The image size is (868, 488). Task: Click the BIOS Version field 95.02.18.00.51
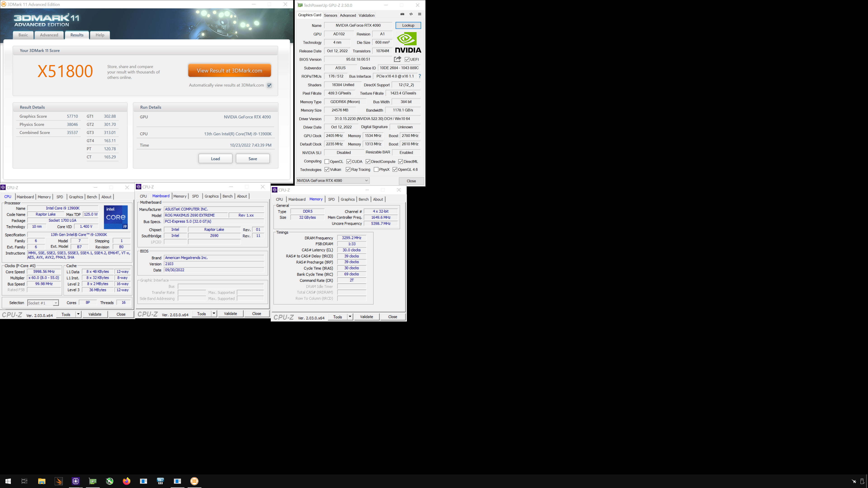(358, 59)
